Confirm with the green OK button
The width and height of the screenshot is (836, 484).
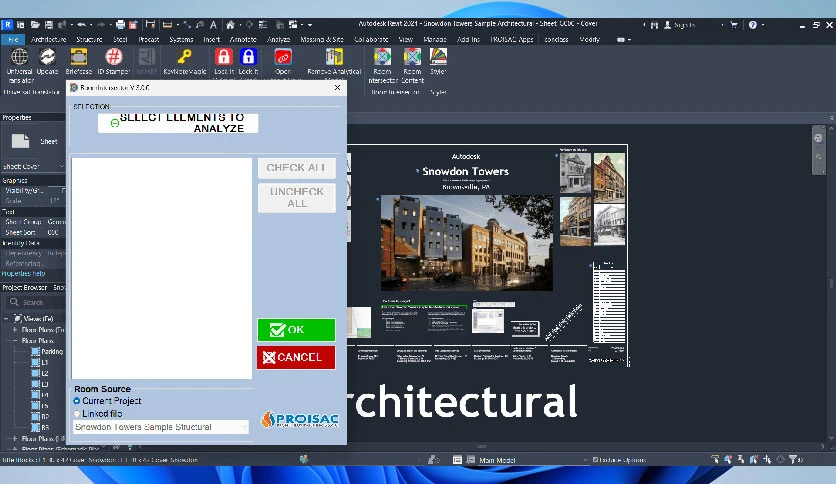click(x=296, y=330)
